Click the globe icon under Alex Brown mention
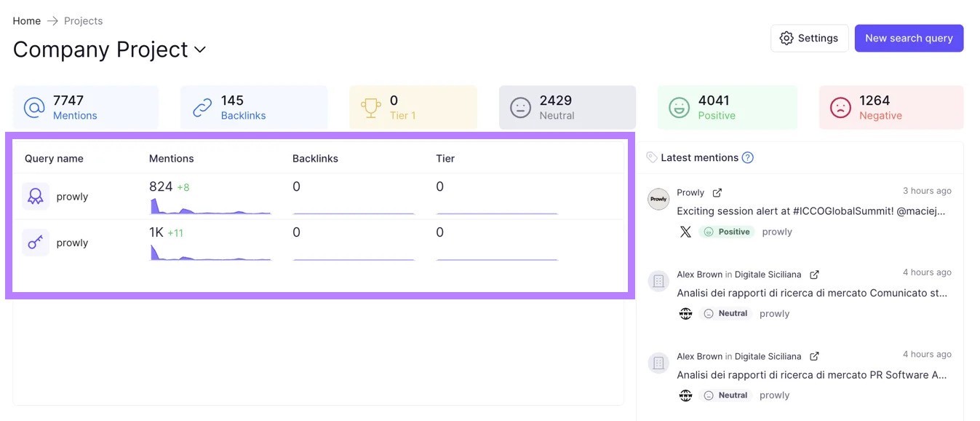This screenshot has height=421, width=980. click(685, 313)
